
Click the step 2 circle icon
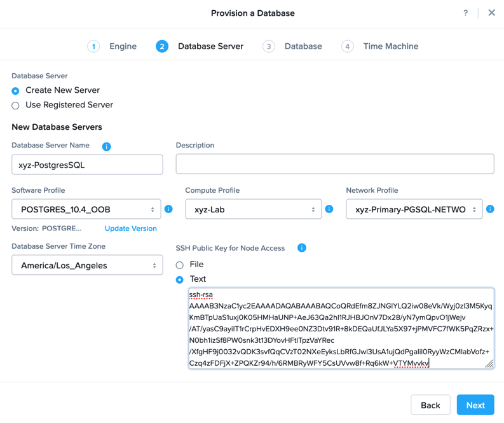click(162, 46)
